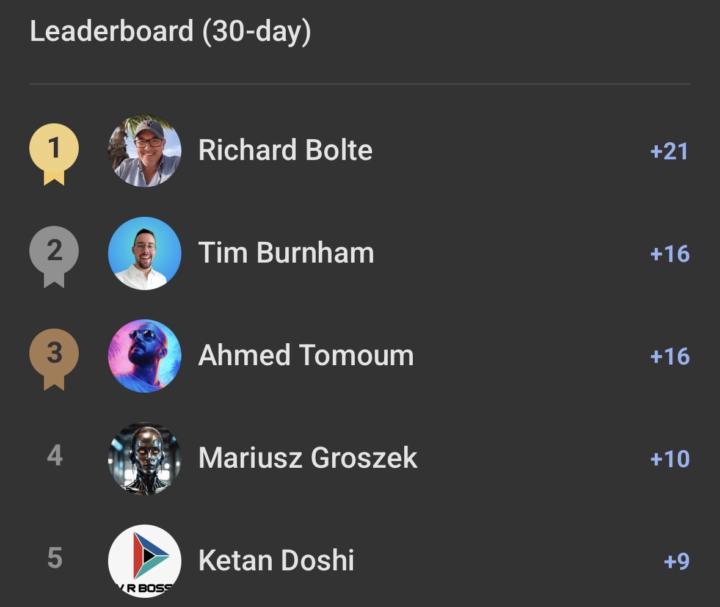Click the silver second-place medal icon
Image resolution: width=720 pixels, height=607 pixels.
54,253
